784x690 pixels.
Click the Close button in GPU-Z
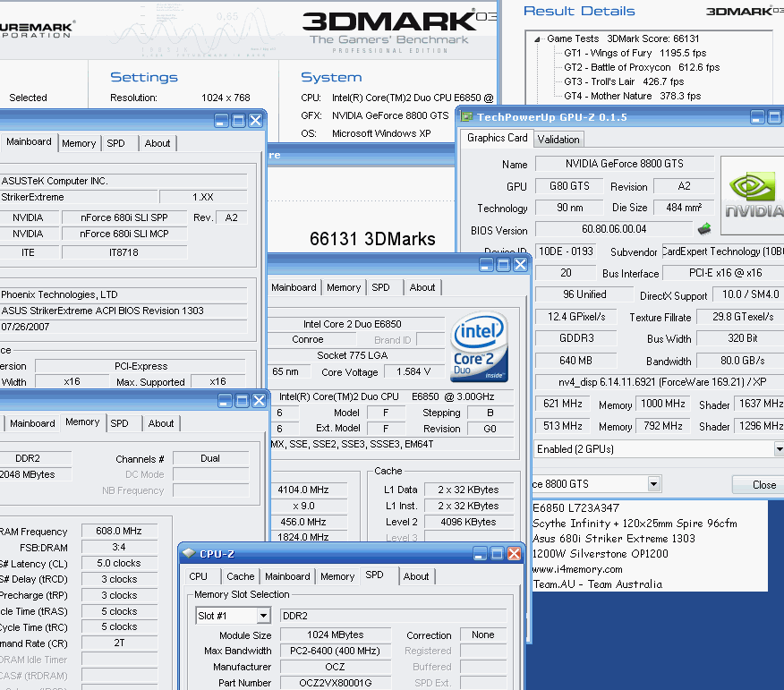(x=758, y=484)
